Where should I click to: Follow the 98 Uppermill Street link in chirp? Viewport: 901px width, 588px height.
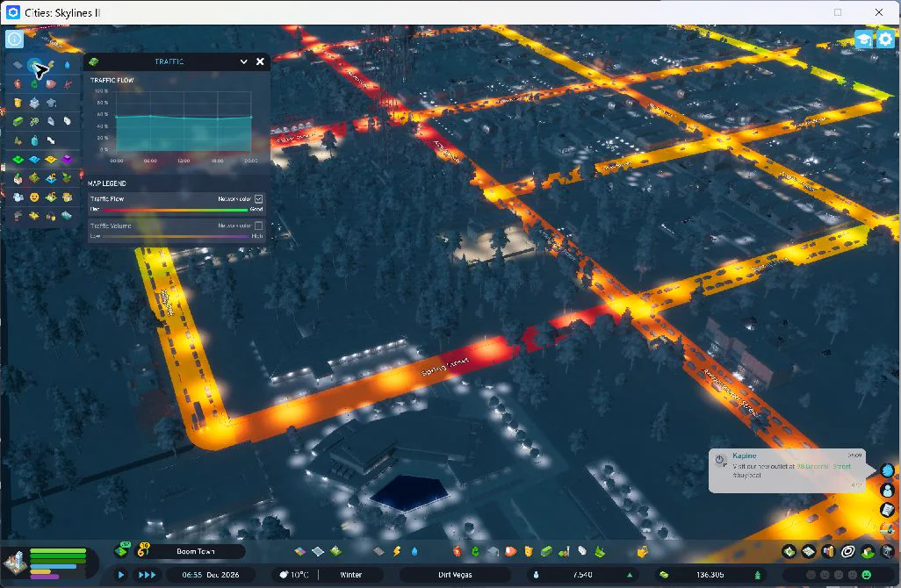point(824,466)
